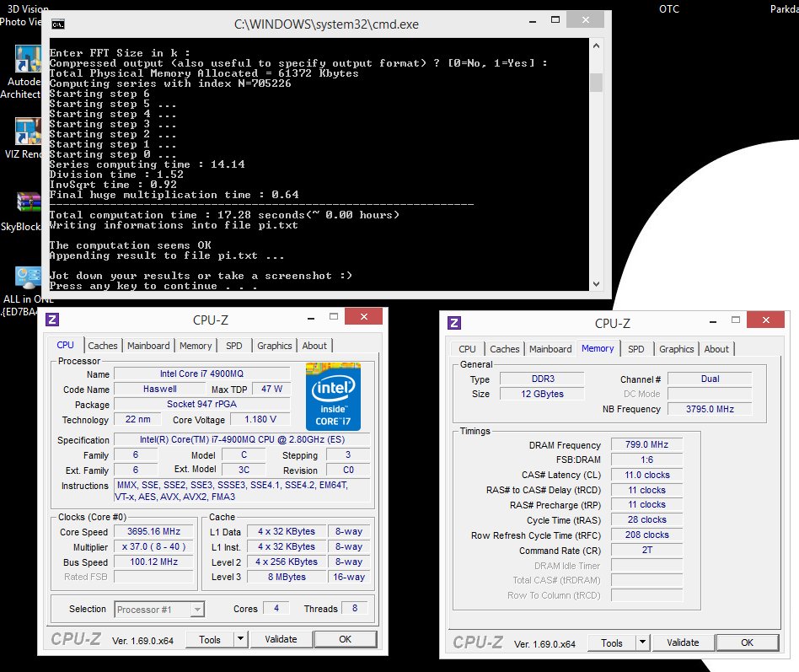Select CPU tab in right CPU-Z window
This screenshot has width=799, height=672.
click(467, 349)
